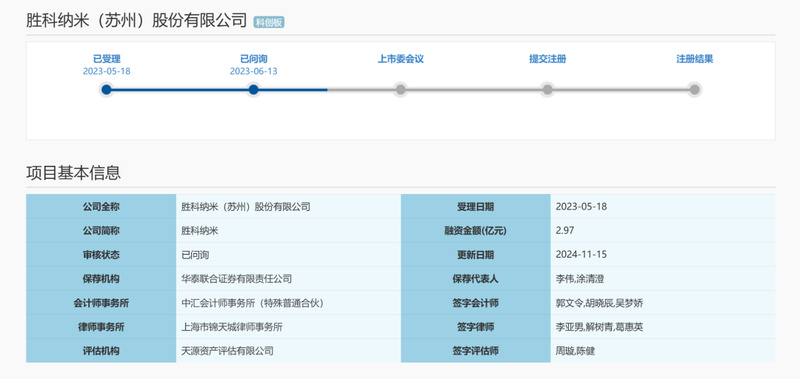Click the value 华泰联合证券有限责任公司
Image resolution: width=800 pixels, height=379 pixels.
236,279
